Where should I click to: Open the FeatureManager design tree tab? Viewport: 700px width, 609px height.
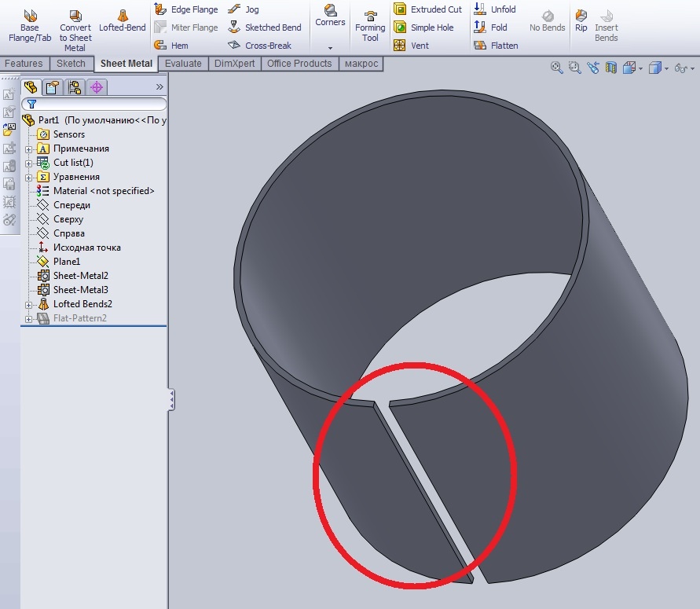point(31,87)
